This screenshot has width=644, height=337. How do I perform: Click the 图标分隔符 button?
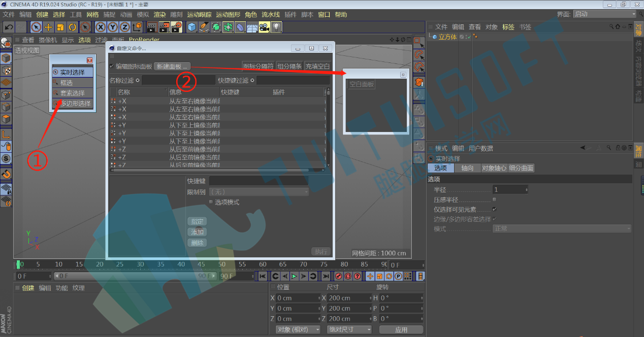click(x=258, y=66)
